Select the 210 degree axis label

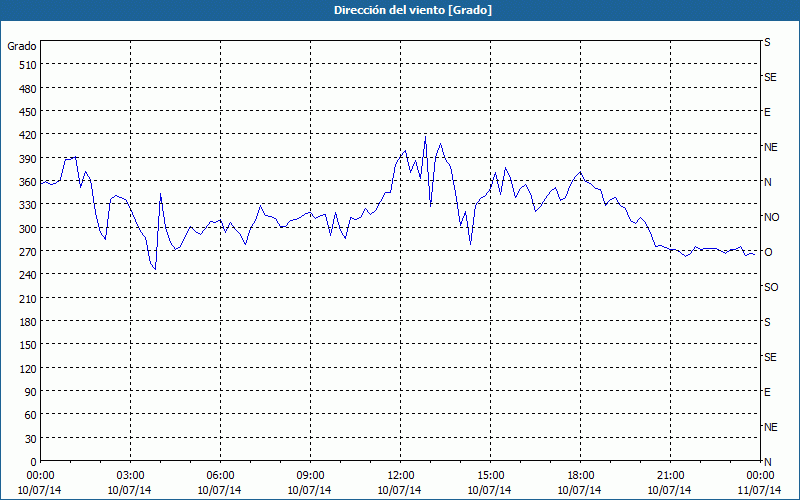28,299
